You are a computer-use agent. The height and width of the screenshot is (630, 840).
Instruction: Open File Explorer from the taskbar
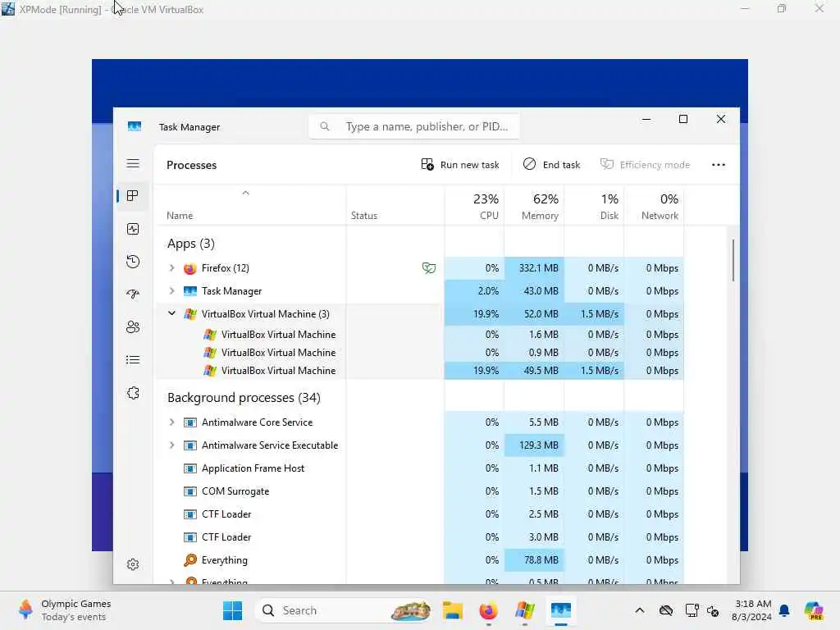[453, 610]
